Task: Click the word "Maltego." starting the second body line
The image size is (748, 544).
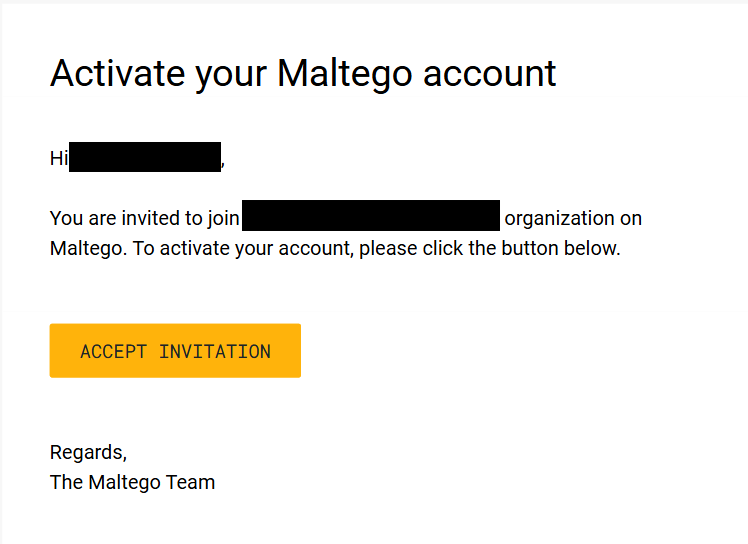Action: tap(88, 249)
